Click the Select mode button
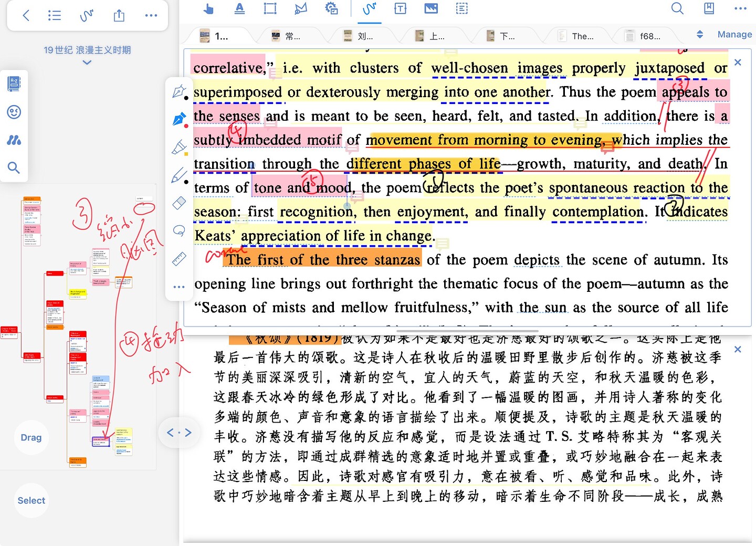 tap(31, 500)
